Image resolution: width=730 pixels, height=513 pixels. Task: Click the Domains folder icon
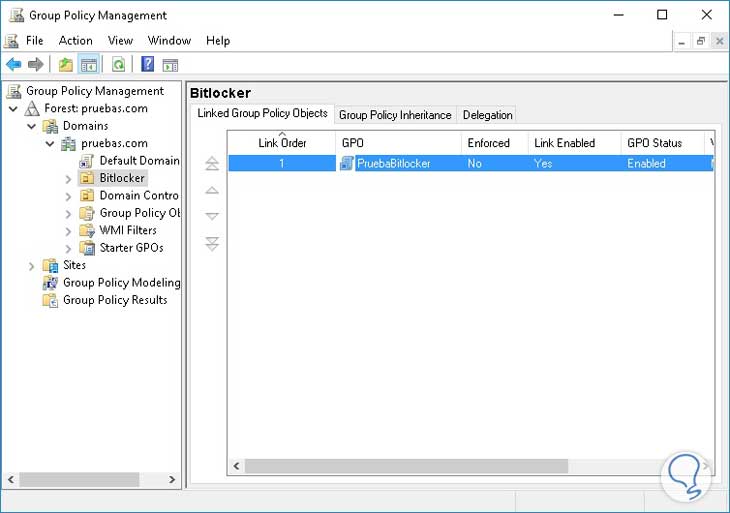[50, 126]
